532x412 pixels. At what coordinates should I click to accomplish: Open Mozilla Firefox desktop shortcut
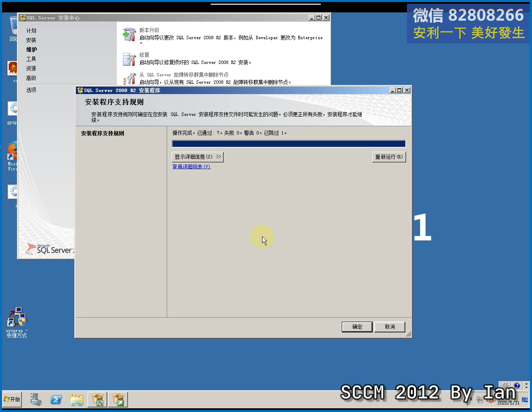pyautogui.click(x=12, y=156)
